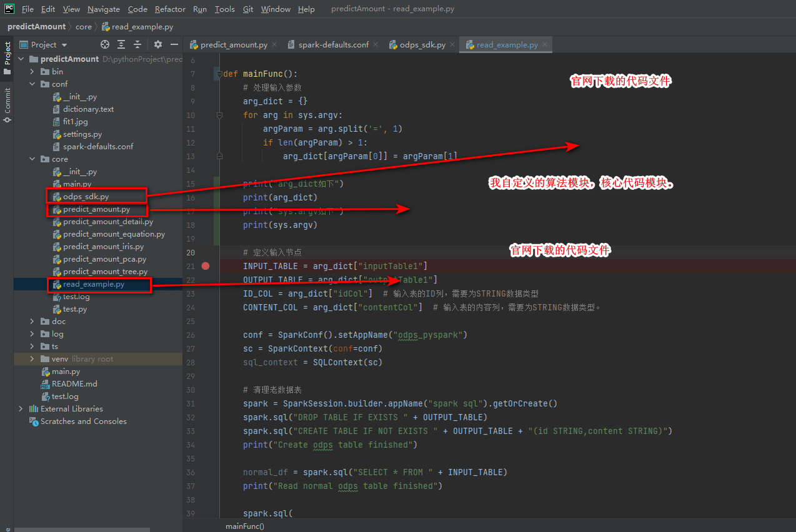796x532 pixels.
Task: Close the odps_sdk.py tab
Action: [x=453, y=45]
